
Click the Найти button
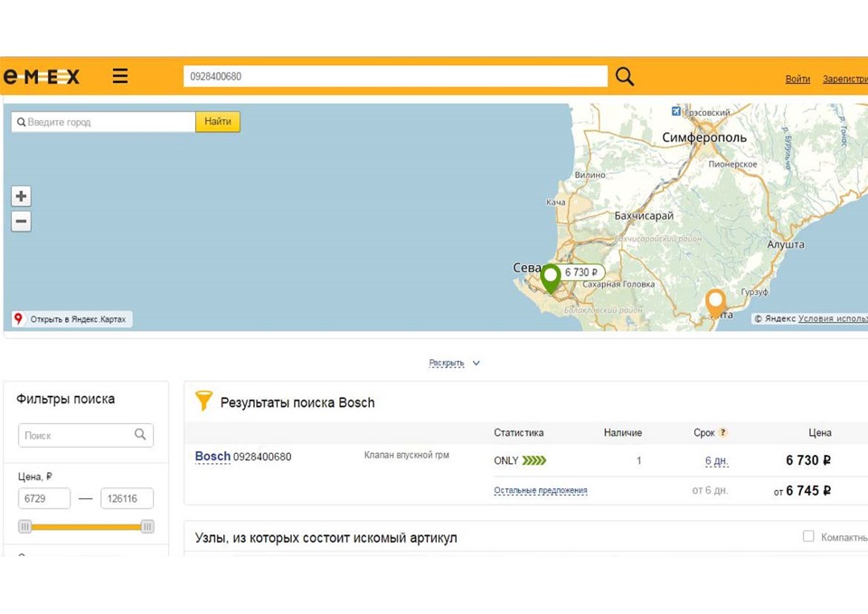click(218, 122)
